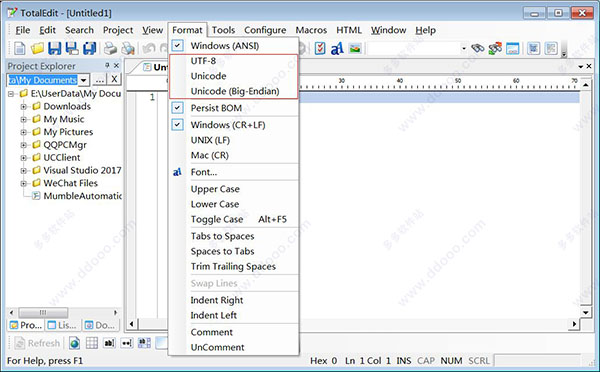Image resolution: width=600 pixels, height=372 pixels.
Task: Click line number 1 in editor gutter
Action: [152, 97]
